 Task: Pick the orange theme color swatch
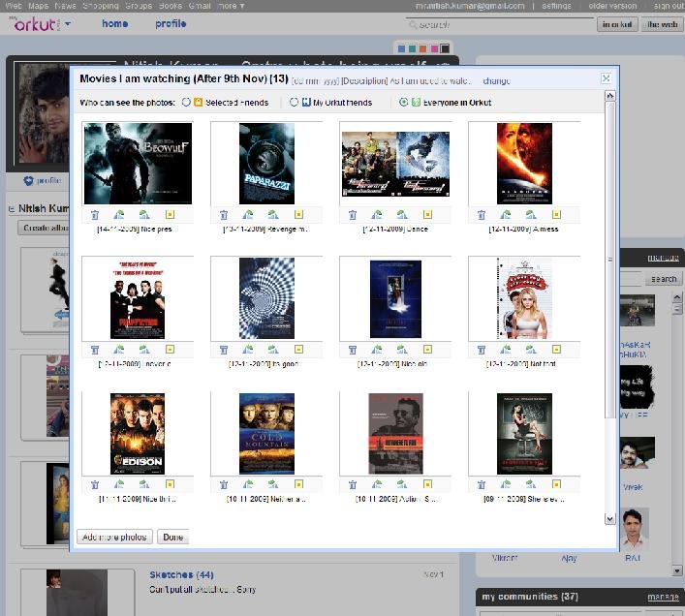coord(423,48)
